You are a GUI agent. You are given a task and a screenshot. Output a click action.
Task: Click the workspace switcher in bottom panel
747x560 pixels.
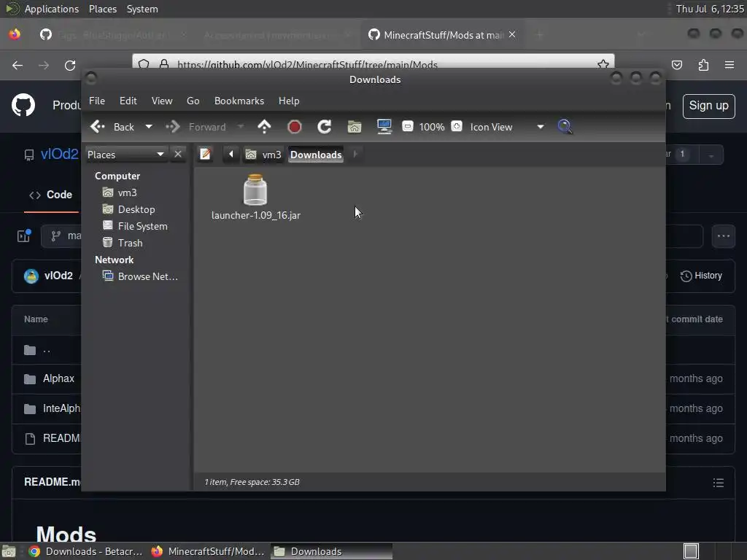click(691, 551)
